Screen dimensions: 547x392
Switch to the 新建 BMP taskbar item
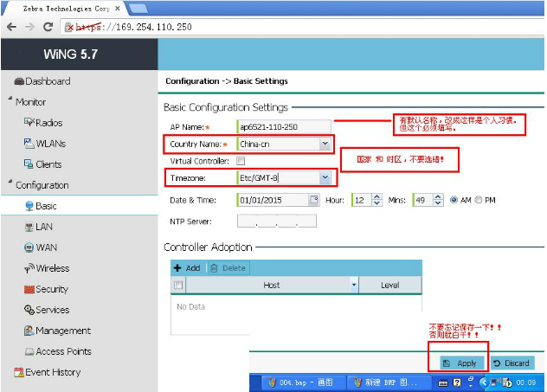[388, 382]
